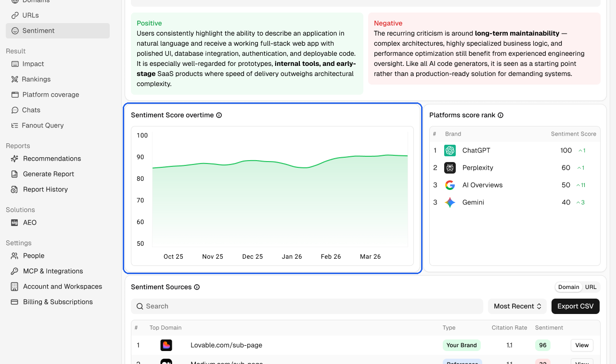
Task: Open the Impact results page
Action: click(58, 64)
